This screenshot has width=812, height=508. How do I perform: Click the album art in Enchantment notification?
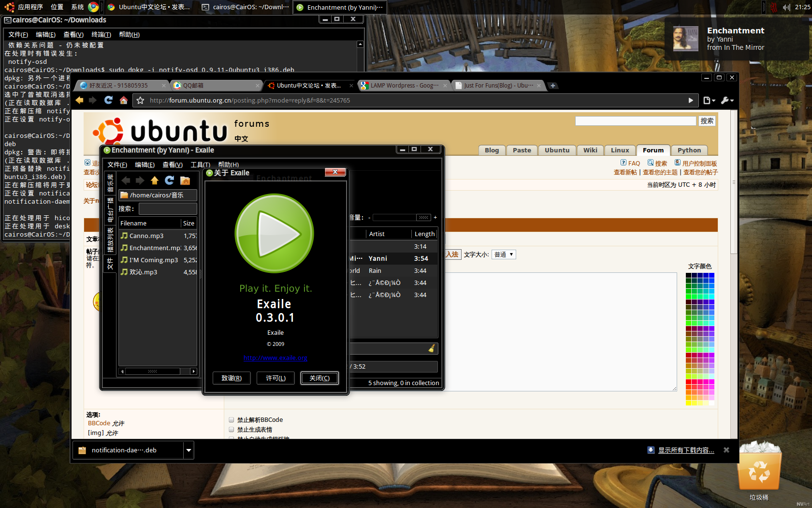point(686,39)
